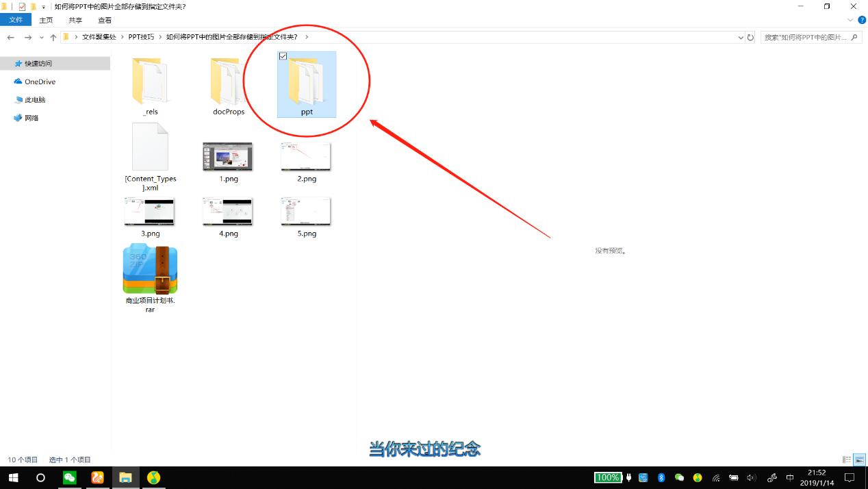Go forward with the forward arrow
Screen dimensions: 868x489
point(28,37)
